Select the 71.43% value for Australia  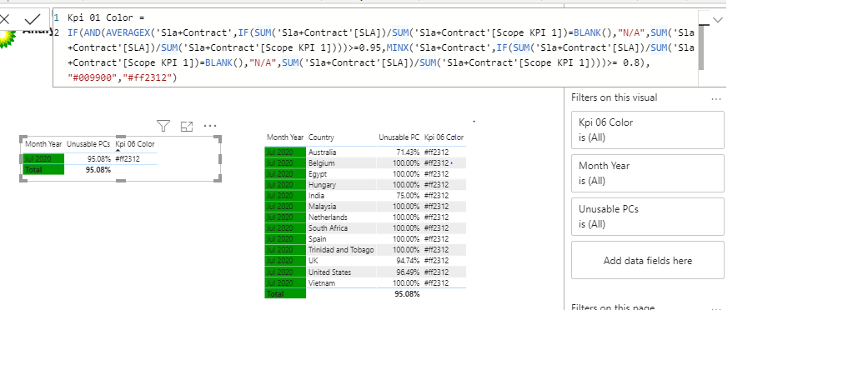408,152
